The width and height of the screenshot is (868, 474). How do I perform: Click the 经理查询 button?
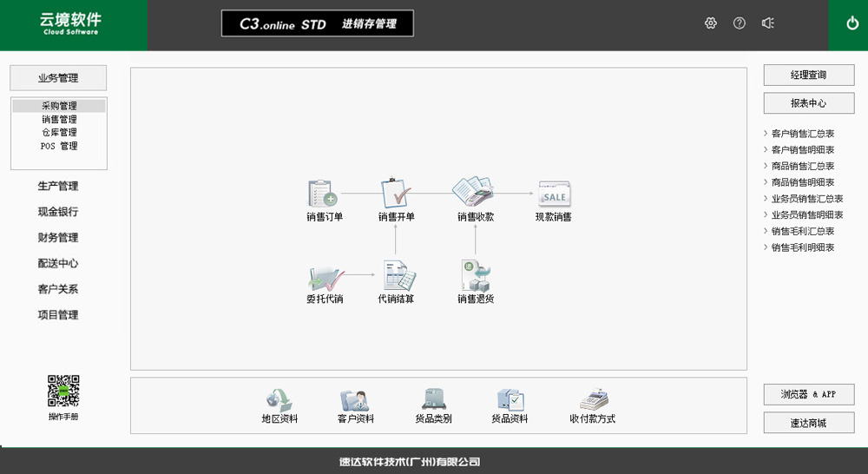[x=808, y=76]
